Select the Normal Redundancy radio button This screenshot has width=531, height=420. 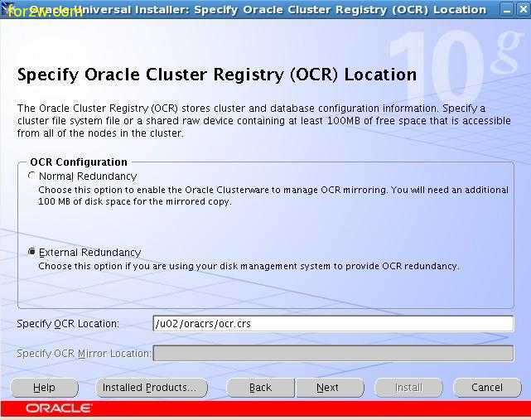coord(32,176)
